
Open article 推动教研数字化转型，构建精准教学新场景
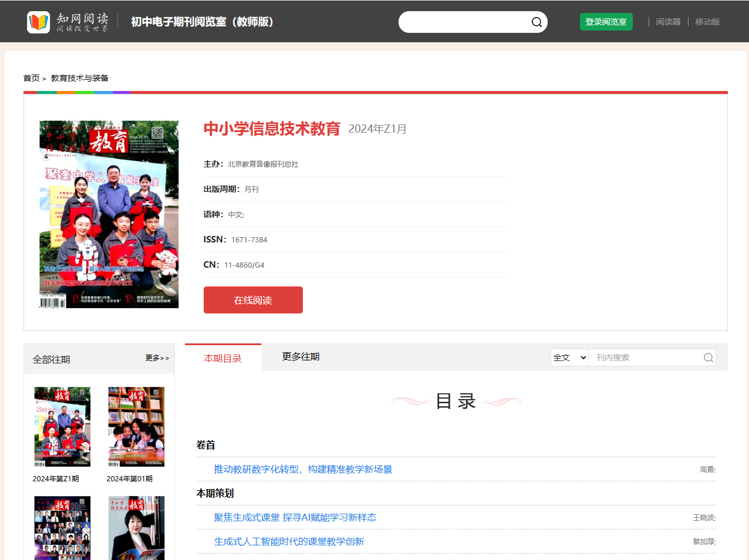pos(303,469)
